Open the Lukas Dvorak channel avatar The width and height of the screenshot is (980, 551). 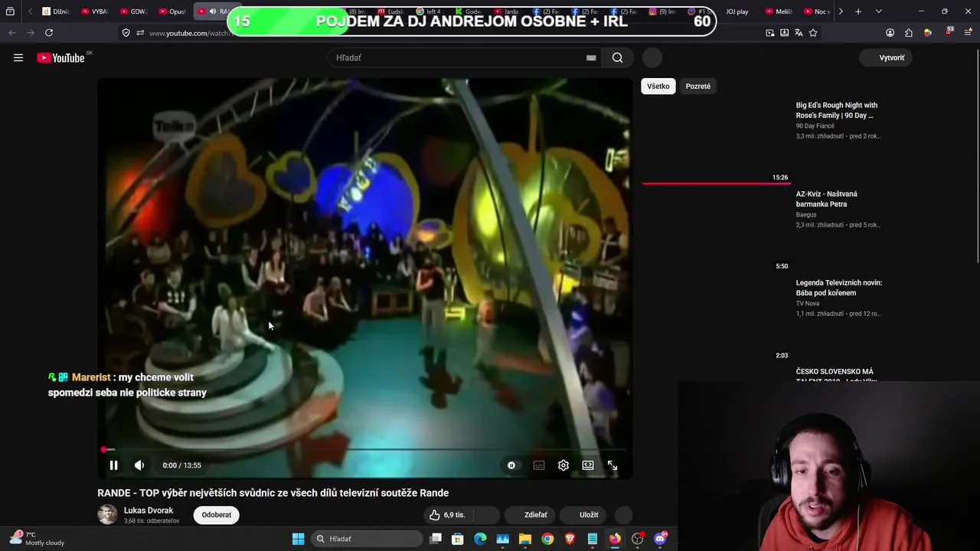click(108, 515)
